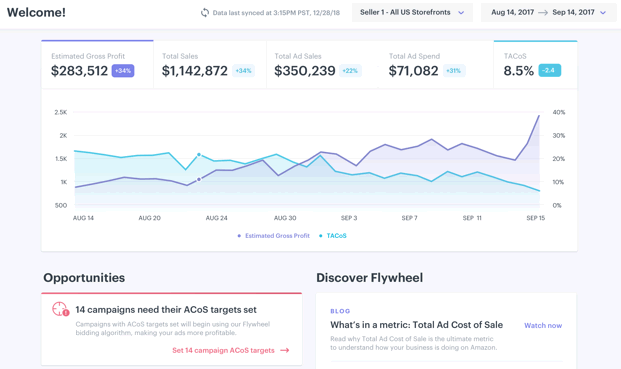Screen dimensions: 621x369
Task: Click the arrow after Set 14 campaign ACoS targets
Action: pyautogui.click(x=285, y=350)
